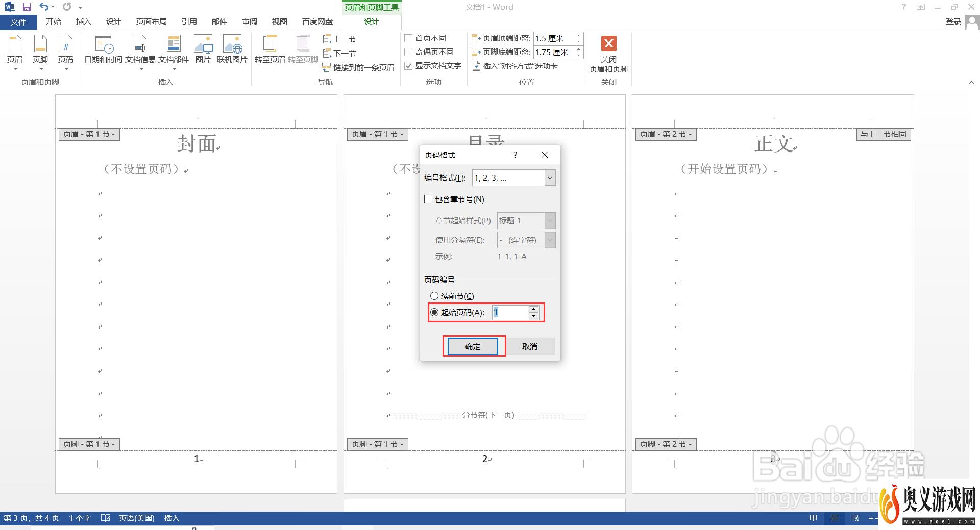Check 奇偶页不同 different odd and even
Screen dimensions: 980x530
click(x=408, y=52)
